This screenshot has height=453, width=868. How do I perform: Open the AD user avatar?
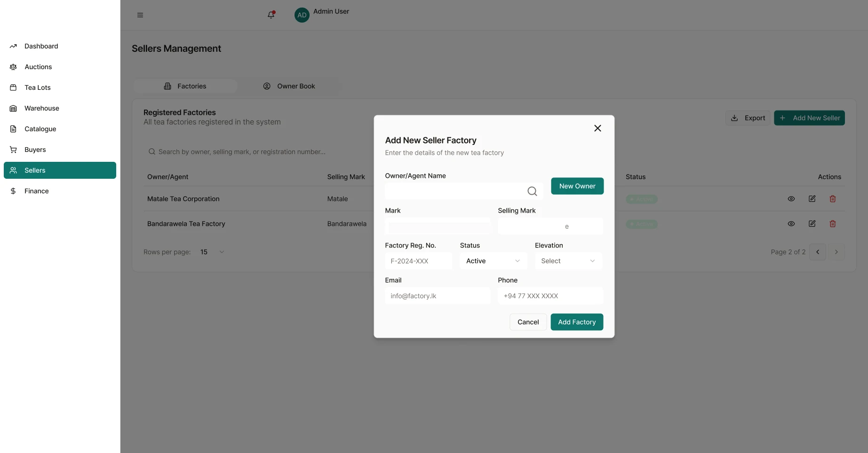click(x=302, y=15)
